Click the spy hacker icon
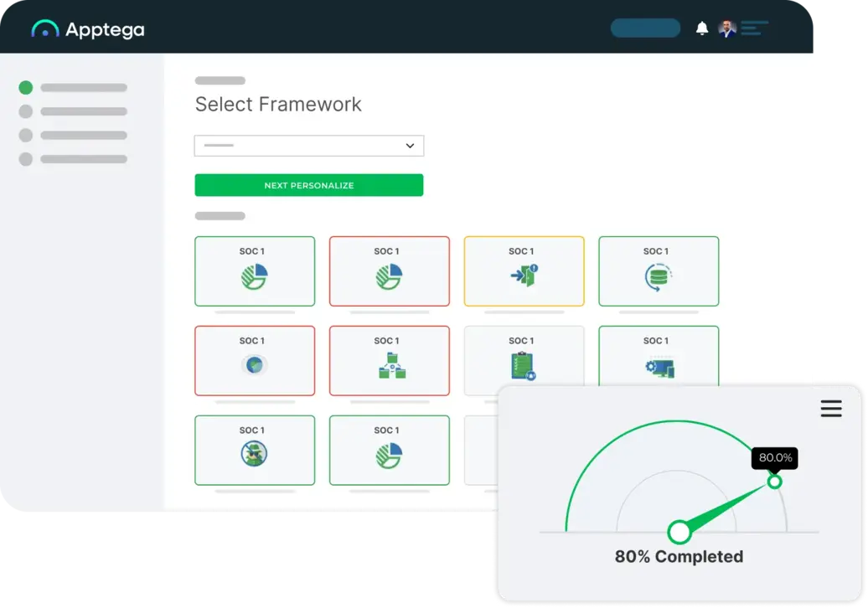868x608 pixels. pyautogui.click(x=254, y=454)
